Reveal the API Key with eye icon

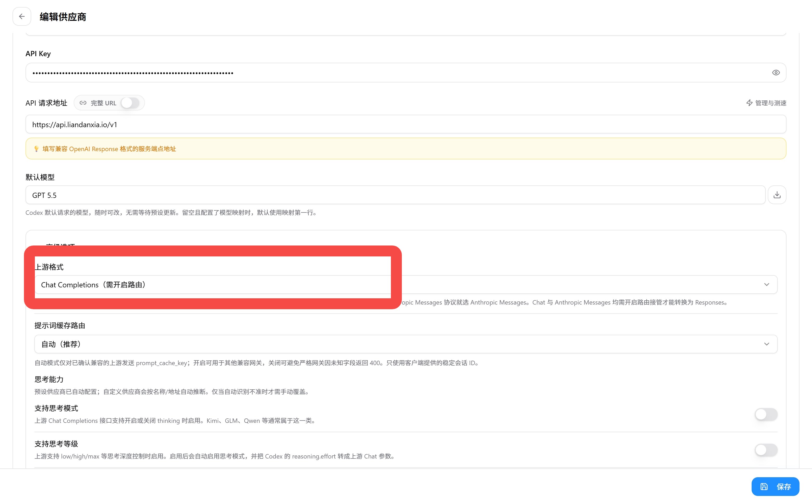[776, 73]
